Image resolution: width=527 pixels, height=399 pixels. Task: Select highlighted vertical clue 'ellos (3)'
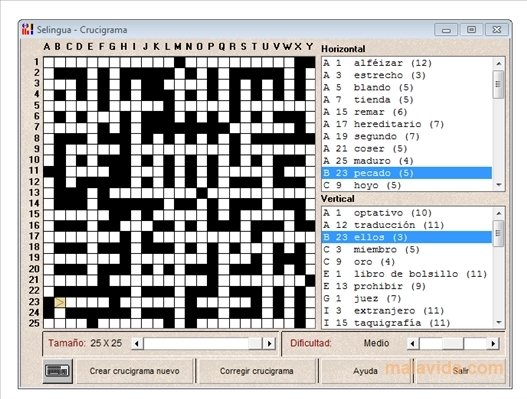[x=407, y=237]
